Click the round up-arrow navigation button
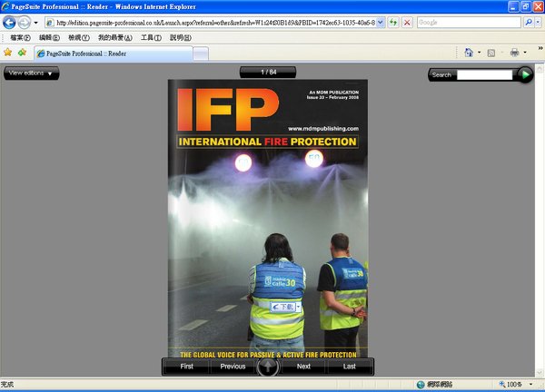545x392 pixels. tap(268, 367)
